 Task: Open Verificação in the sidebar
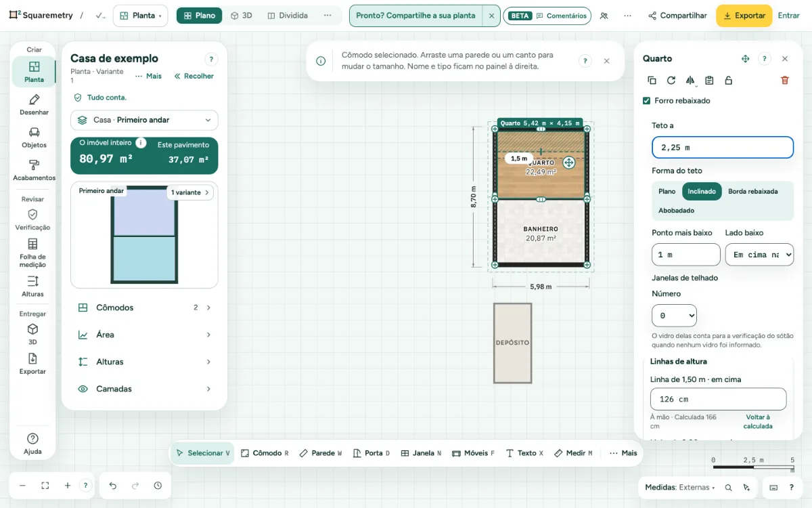click(32, 219)
